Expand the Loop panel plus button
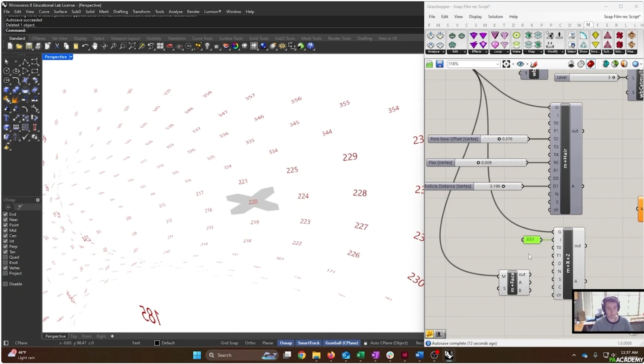This screenshot has width=644, height=364. tap(508, 51)
